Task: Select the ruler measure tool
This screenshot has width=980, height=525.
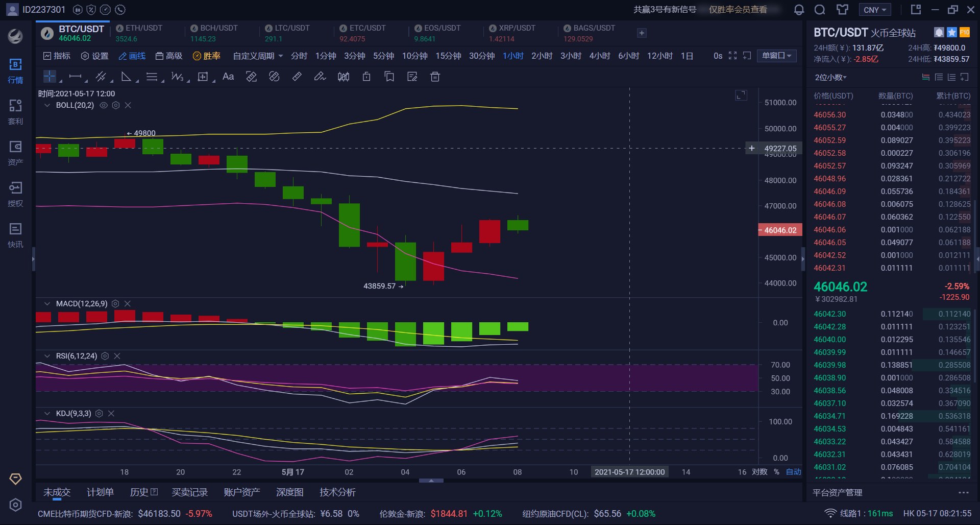Action: click(x=296, y=77)
